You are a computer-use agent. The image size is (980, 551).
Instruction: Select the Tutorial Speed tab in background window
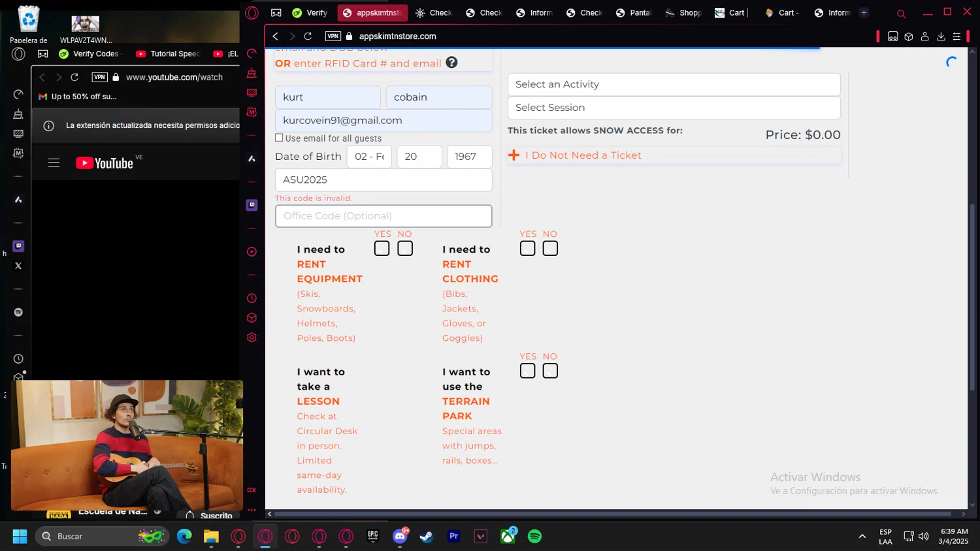click(169, 54)
